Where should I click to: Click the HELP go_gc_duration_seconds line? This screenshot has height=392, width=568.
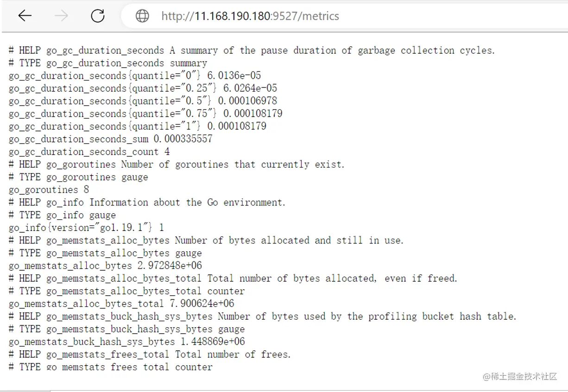tap(252, 50)
